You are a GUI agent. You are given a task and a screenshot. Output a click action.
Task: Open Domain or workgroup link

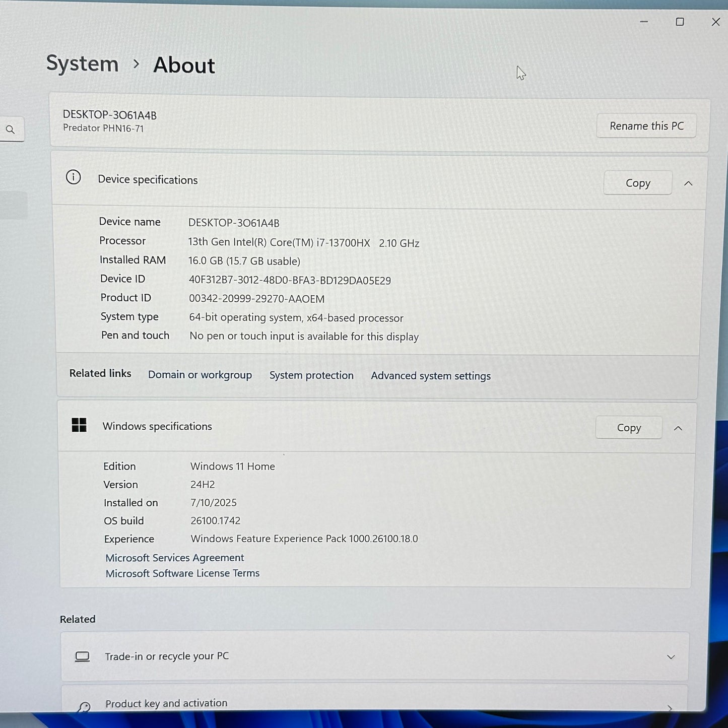200,375
